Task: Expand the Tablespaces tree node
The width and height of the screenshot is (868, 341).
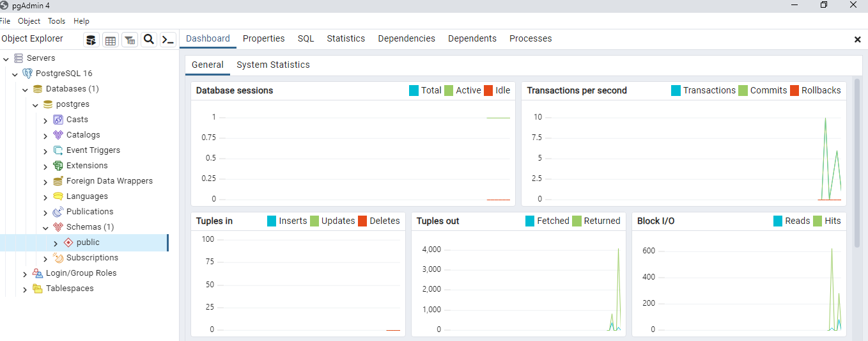Action: 25,289
